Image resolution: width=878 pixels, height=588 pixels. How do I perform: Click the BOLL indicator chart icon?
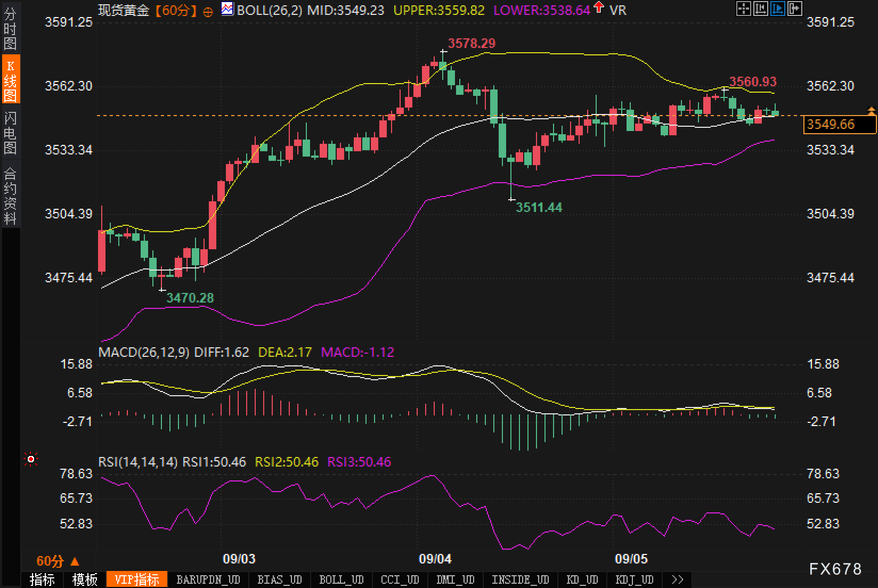[x=227, y=9]
